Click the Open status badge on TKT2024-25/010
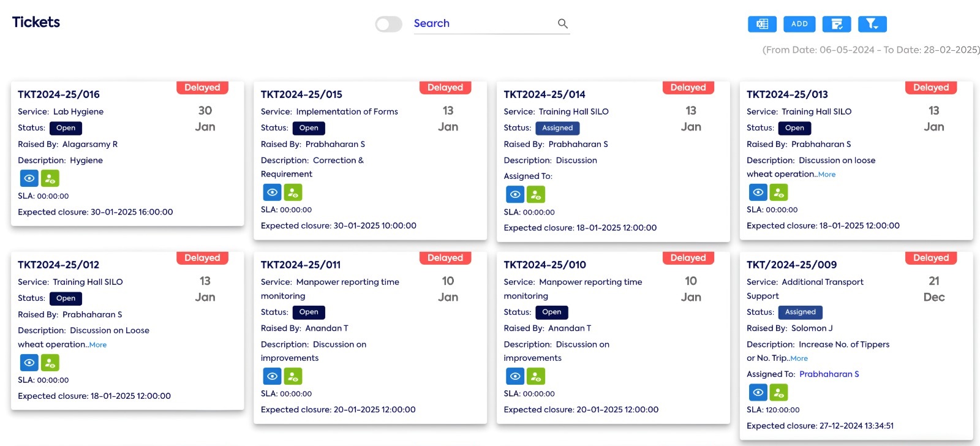 (x=552, y=312)
